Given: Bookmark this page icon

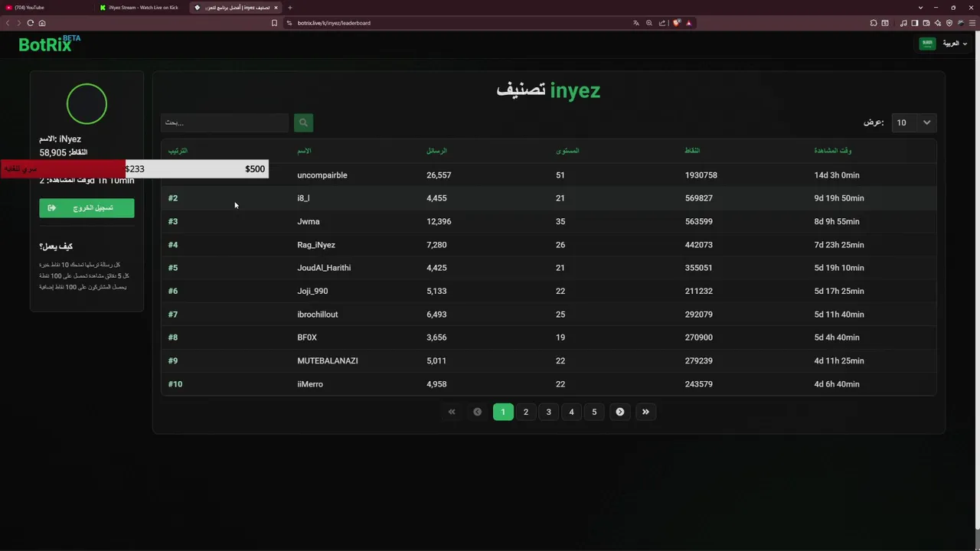Looking at the screenshot, I should pos(274,23).
